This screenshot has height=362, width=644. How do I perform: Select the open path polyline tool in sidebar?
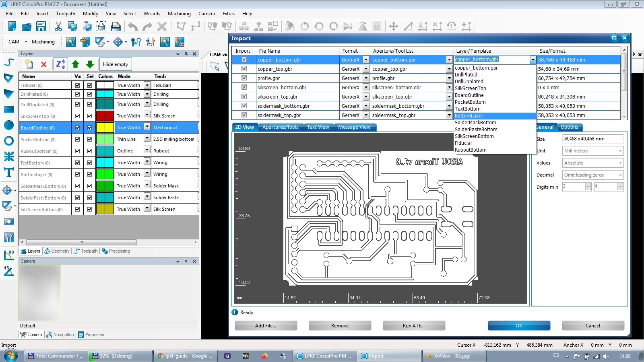click(8, 62)
